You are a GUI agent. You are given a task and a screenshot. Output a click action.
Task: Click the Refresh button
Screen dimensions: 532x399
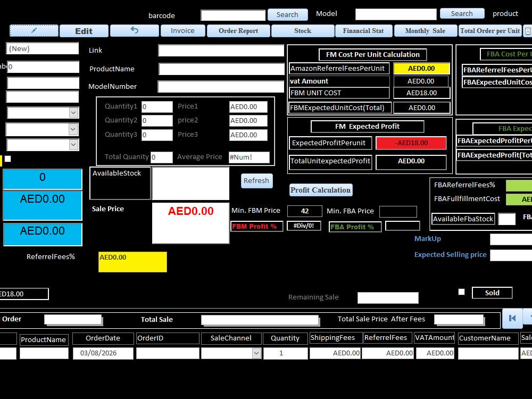(x=256, y=180)
